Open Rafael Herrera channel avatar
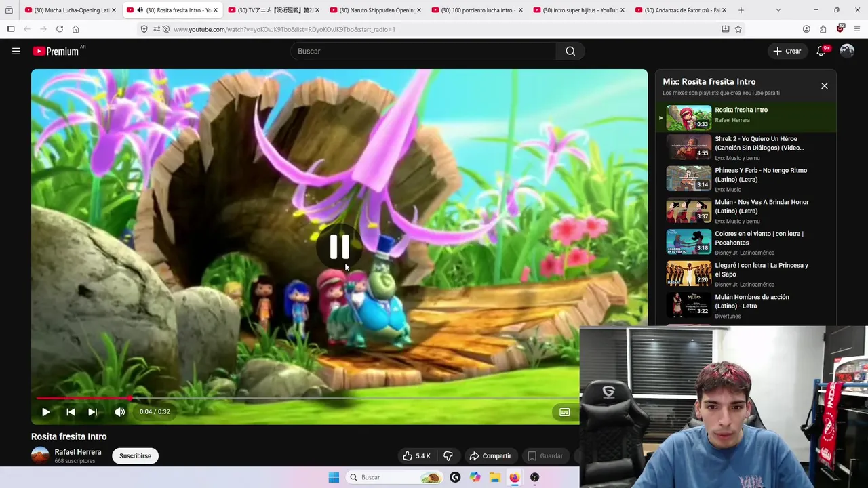Image resolution: width=868 pixels, height=488 pixels. coord(41,455)
